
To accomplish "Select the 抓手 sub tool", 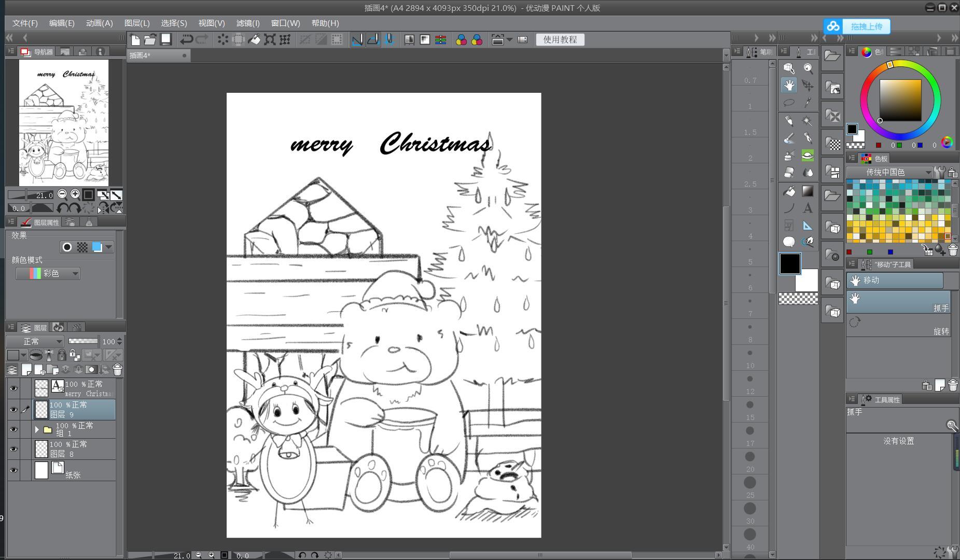I will tap(898, 302).
